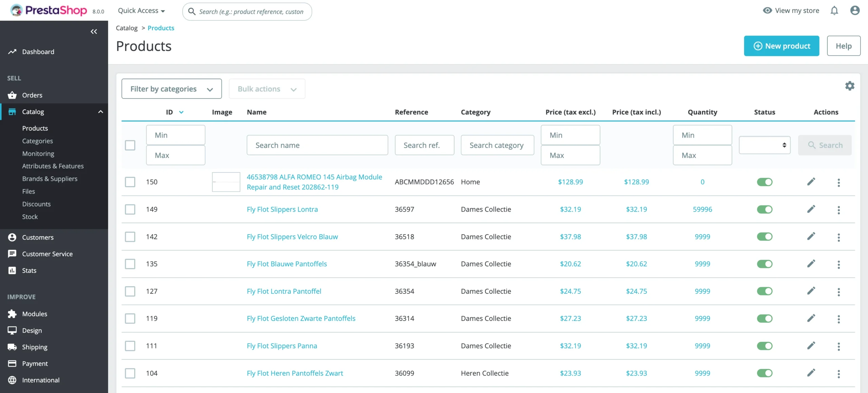Image resolution: width=868 pixels, height=393 pixels.
Task: Open more actions menu for product 135
Action: [x=839, y=264]
